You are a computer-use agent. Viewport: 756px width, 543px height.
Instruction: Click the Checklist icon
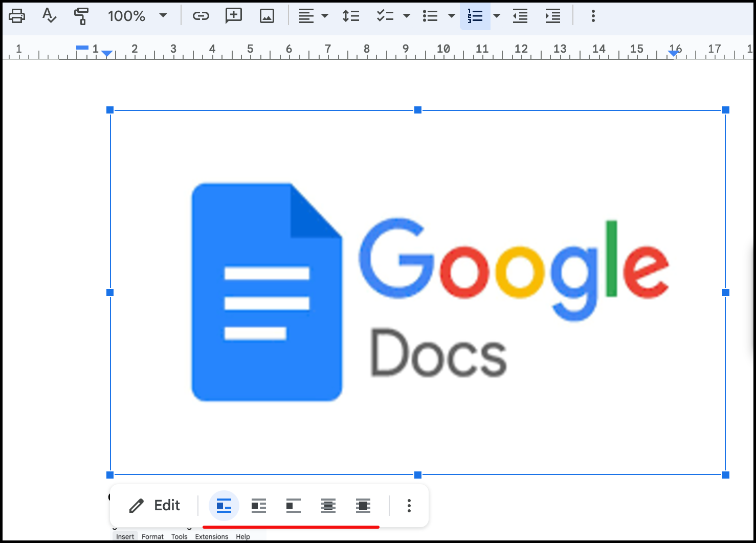[385, 16]
